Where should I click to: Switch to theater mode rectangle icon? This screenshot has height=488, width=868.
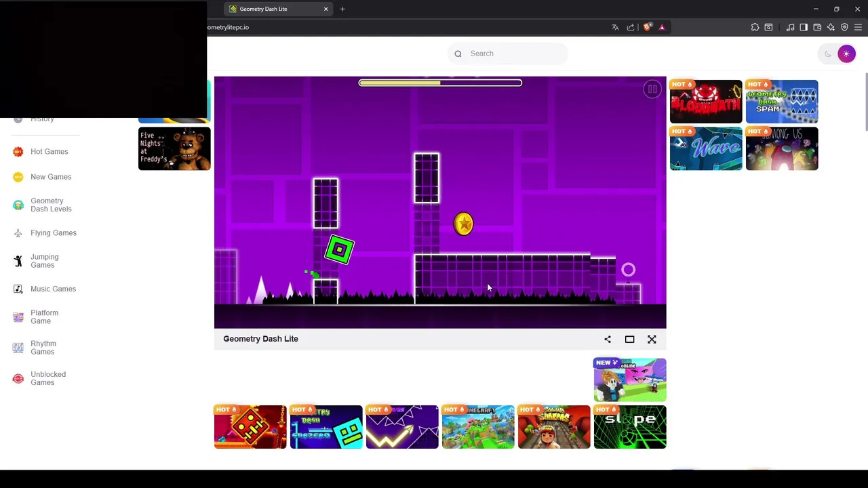pos(629,340)
